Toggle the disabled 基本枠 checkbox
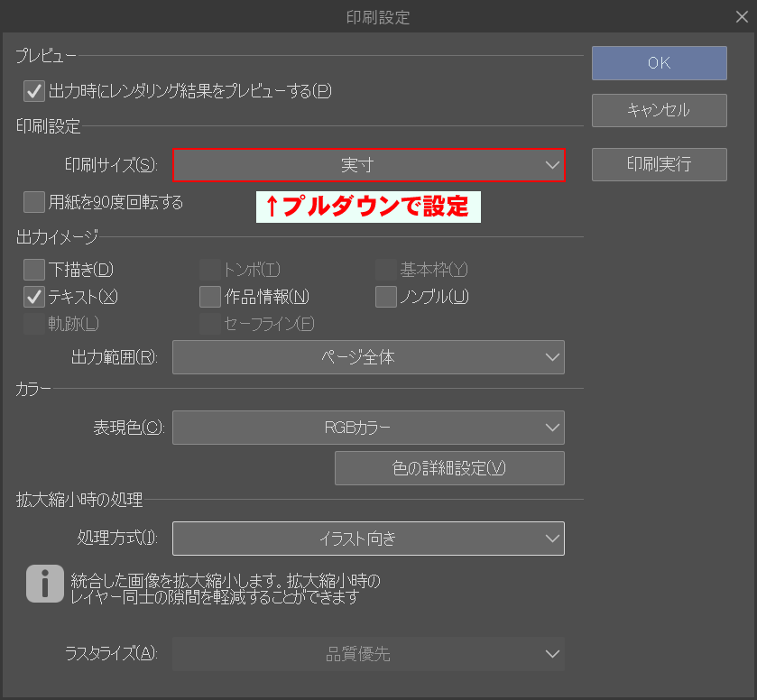This screenshot has width=757, height=700. coord(386,270)
